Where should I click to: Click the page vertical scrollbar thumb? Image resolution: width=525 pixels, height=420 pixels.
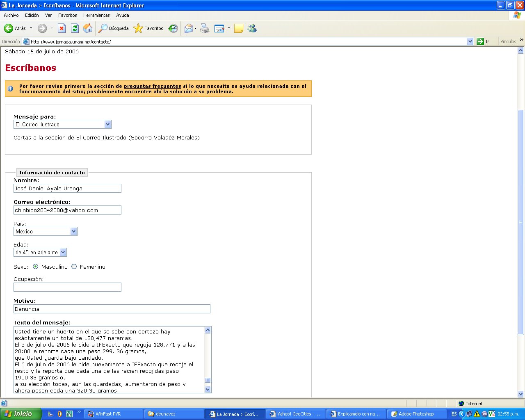pos(521,221)
